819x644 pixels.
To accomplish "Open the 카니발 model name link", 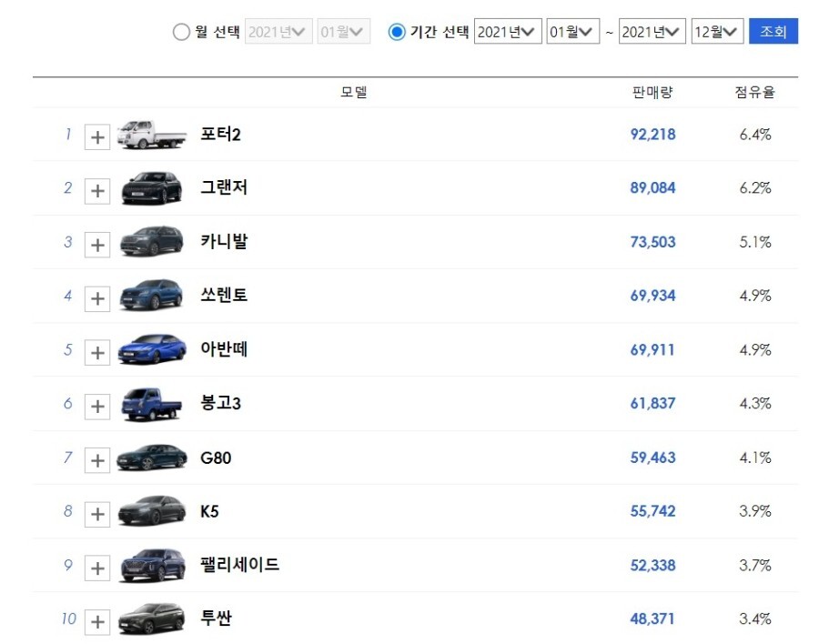I will [224, 241].
